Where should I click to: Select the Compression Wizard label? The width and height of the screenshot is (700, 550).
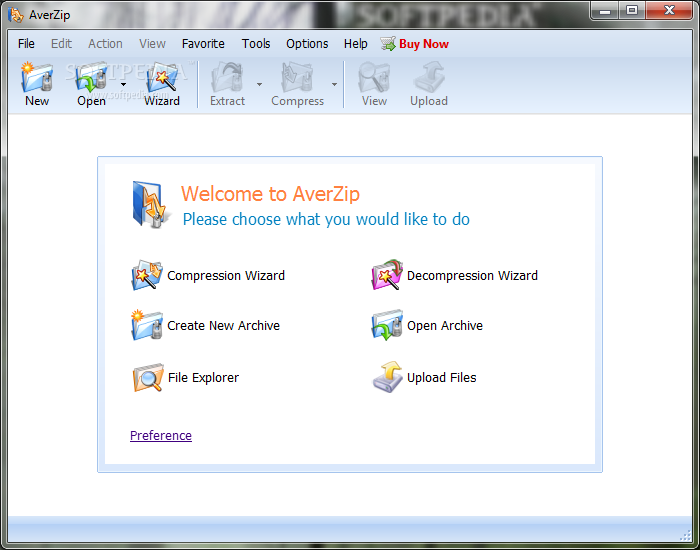(x=226, y=275)
